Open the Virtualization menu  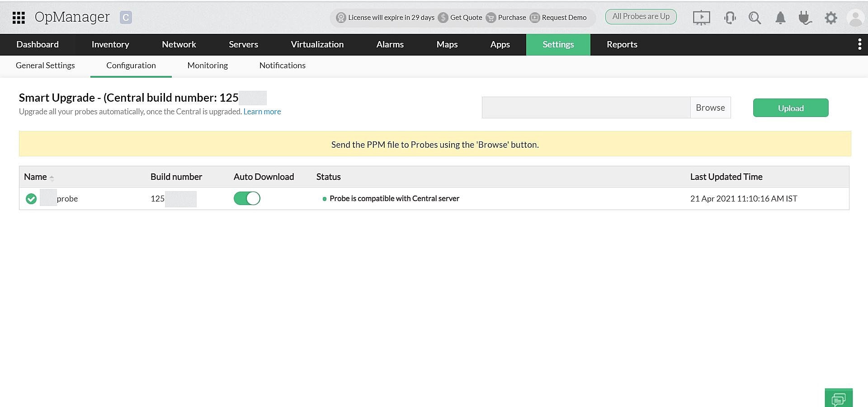317,44
